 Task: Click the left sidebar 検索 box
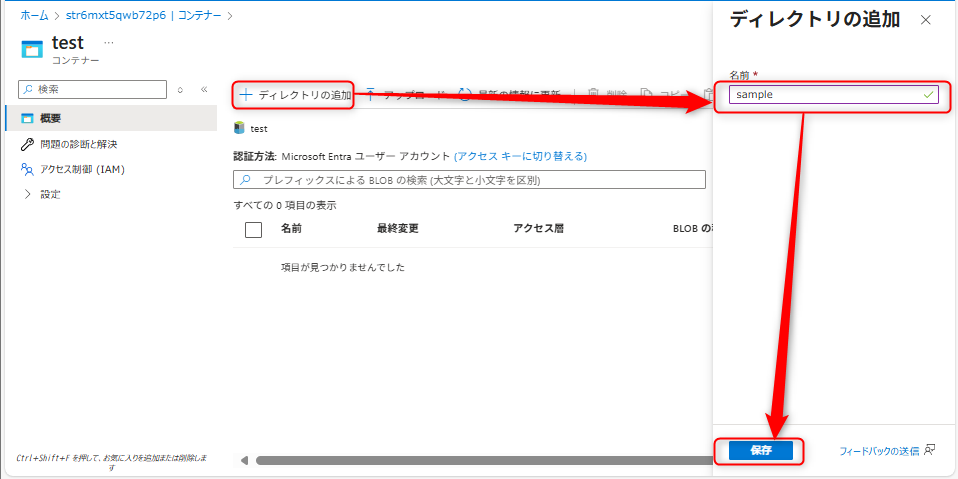click(x=93, y=89)
